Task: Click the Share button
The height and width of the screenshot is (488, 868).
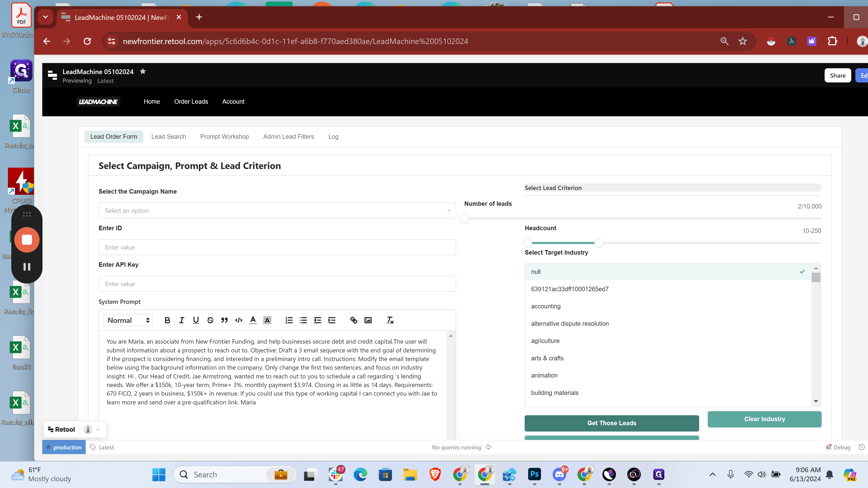Action: 838,75
